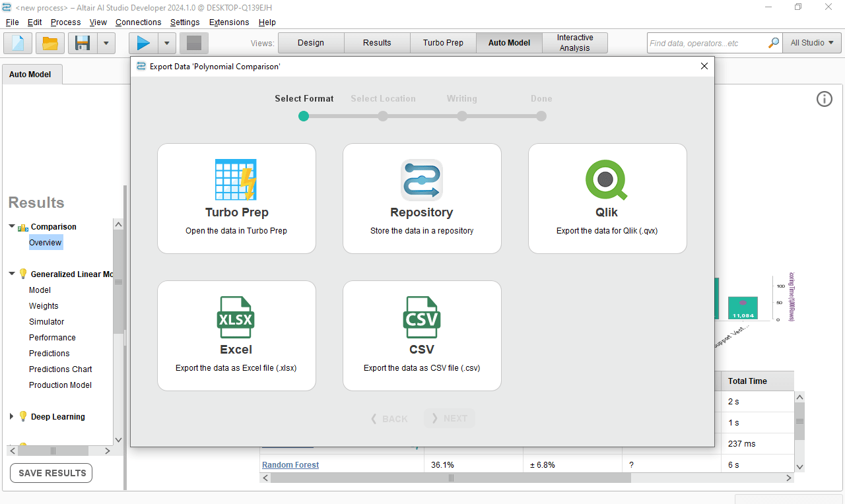Open the save options dropdown arrow
Image resolution: width=845 pixels, height=504 pixels.
click(x=106, y=43)
